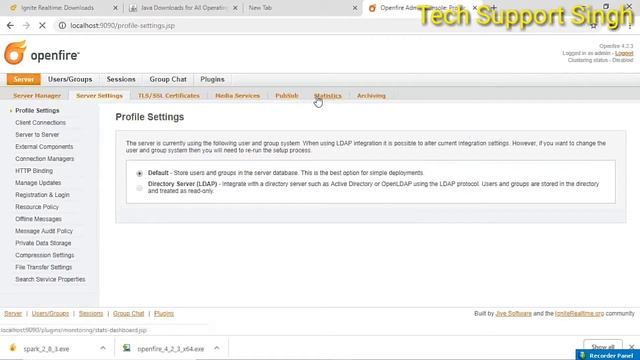Open the Users/Groups main tab
This screenshot has width=640, height=360.
point(70,79)
